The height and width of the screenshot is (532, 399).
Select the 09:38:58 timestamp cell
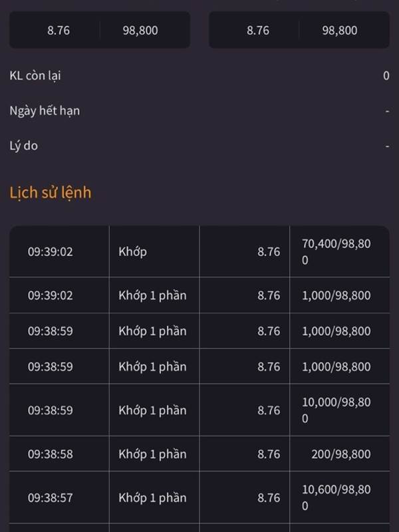coord(51,454)
